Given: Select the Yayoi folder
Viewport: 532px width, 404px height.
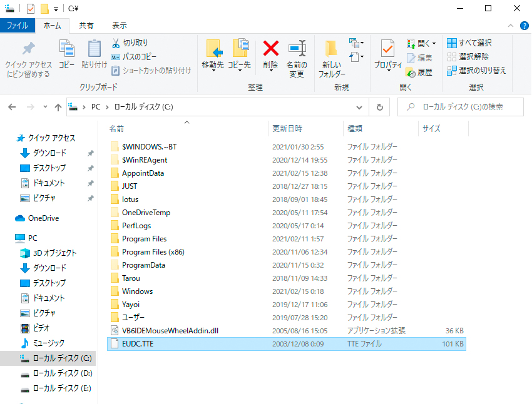Looking at the screenshot, I should click(131, 305).
